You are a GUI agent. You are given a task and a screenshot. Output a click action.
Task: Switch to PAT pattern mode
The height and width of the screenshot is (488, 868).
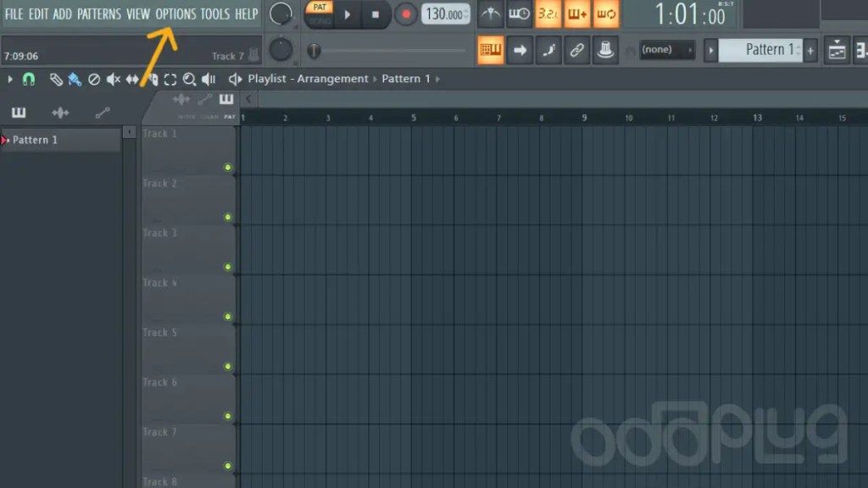coord(320,7)
